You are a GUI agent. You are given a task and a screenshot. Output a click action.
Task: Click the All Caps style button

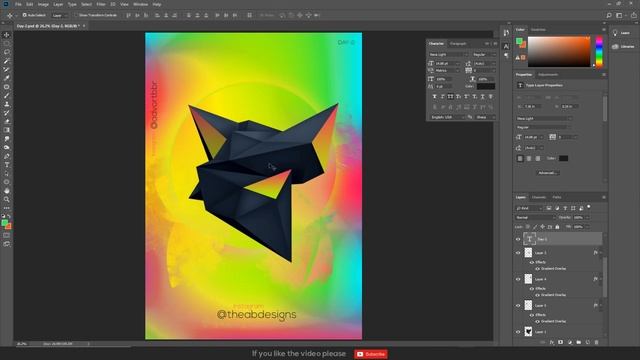coord(450,96)
